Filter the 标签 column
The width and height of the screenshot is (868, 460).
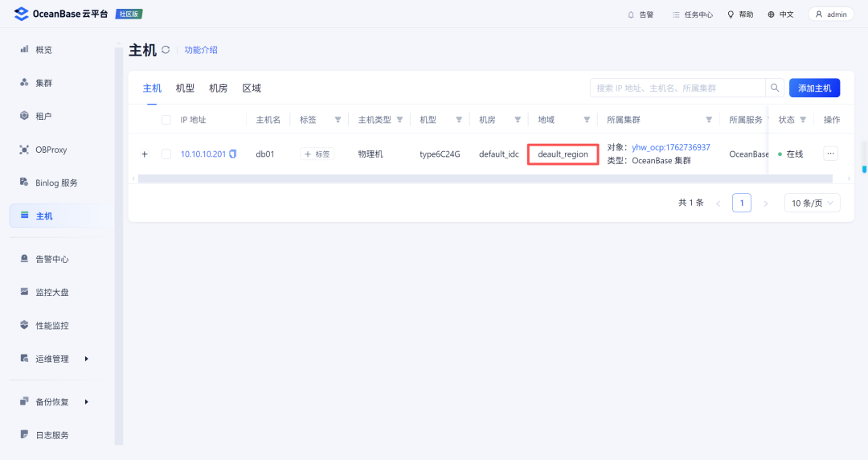pyautogui.click(x=338, y=120)
